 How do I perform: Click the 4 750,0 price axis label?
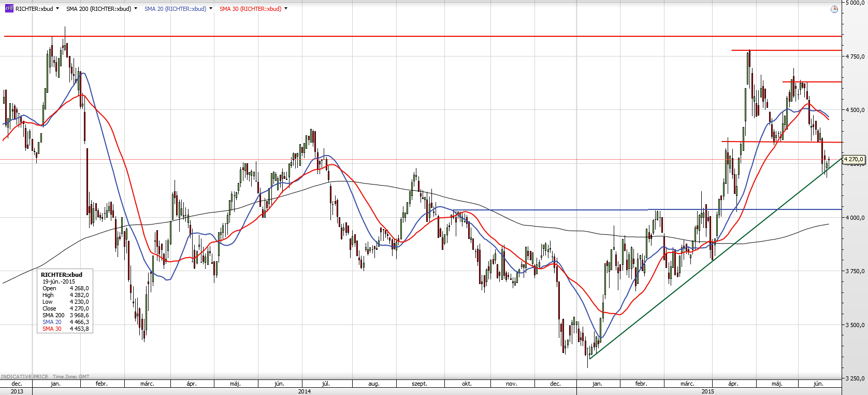point(855,57)
